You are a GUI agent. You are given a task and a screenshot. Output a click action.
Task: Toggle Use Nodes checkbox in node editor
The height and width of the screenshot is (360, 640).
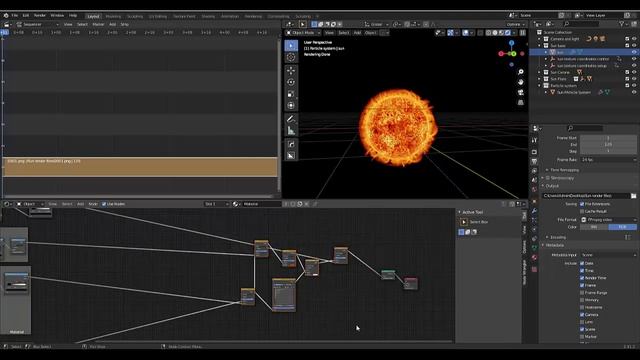click(104, 204)
